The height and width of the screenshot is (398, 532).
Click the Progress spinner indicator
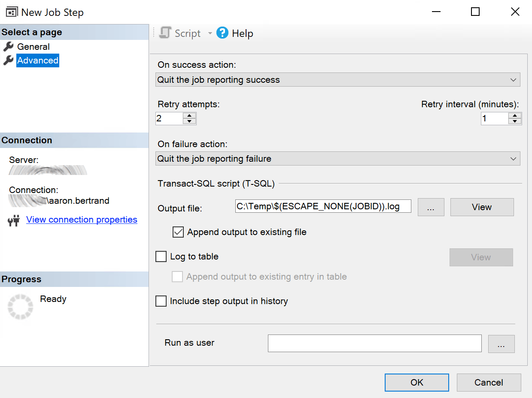pos(20,307)
